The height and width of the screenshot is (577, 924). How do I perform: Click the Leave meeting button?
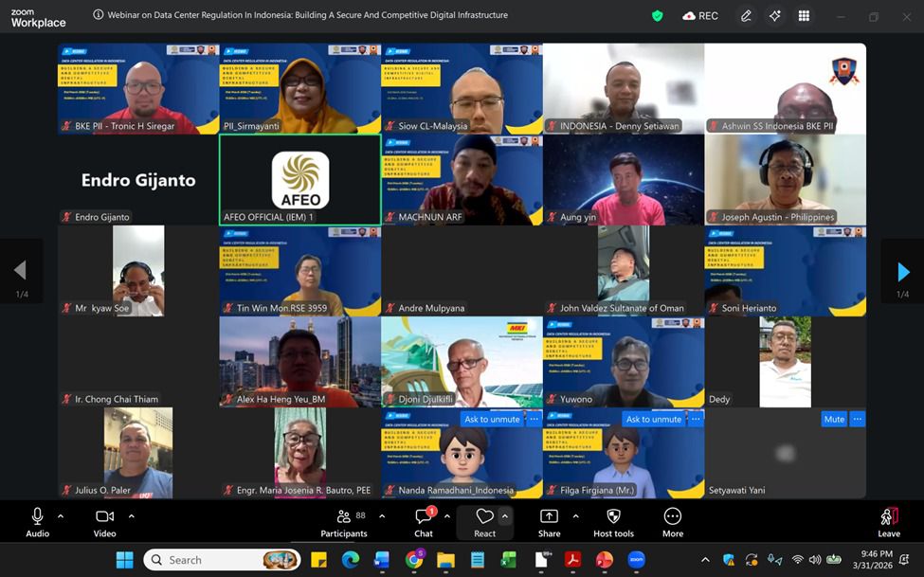888,522
